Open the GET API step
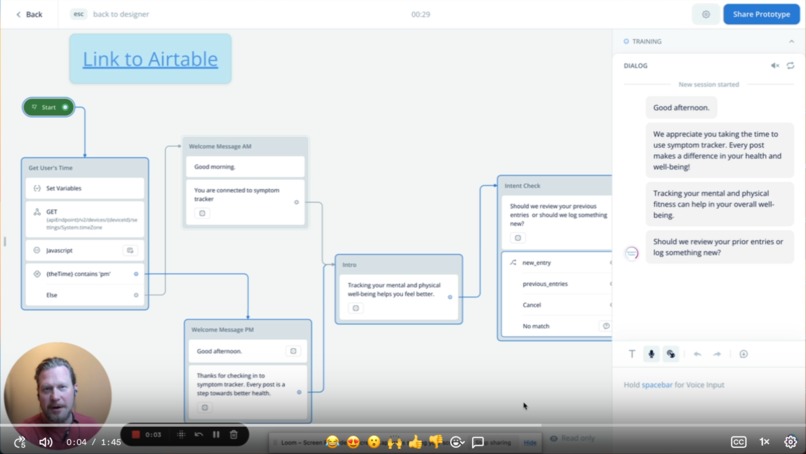Screen dimensions: 806x454 pyautogui.click(x=85, y=219)
